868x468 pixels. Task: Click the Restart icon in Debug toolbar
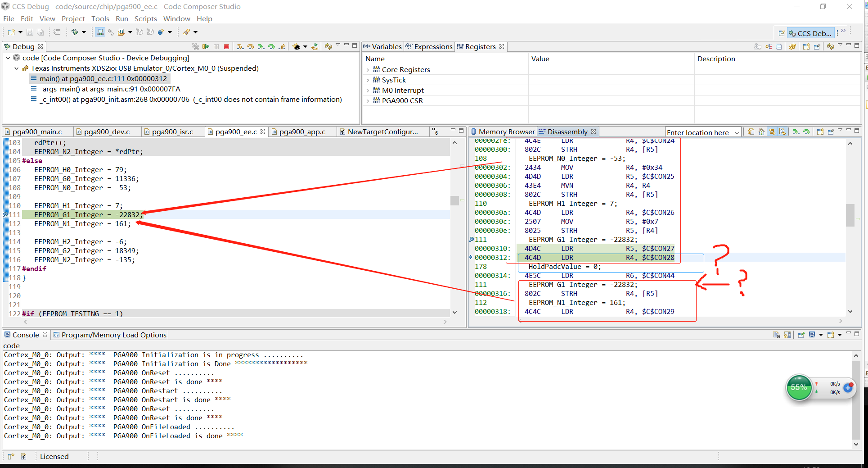[314, 46]
